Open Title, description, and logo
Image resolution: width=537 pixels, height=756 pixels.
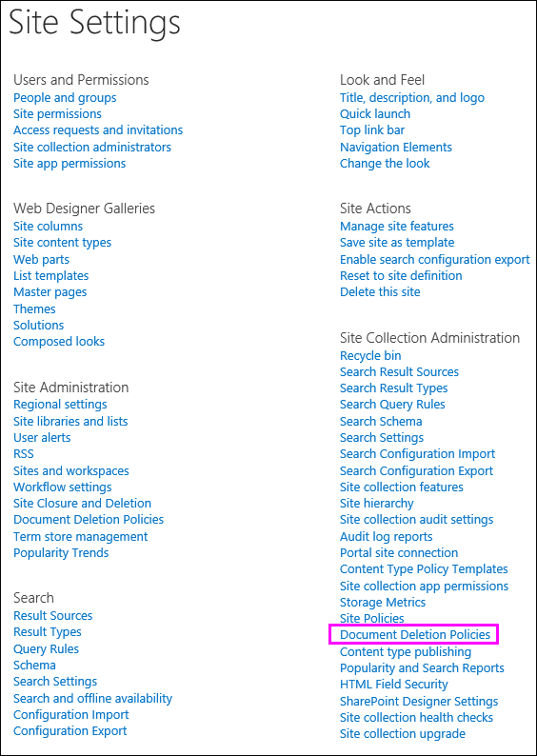[x=411, y=98]
